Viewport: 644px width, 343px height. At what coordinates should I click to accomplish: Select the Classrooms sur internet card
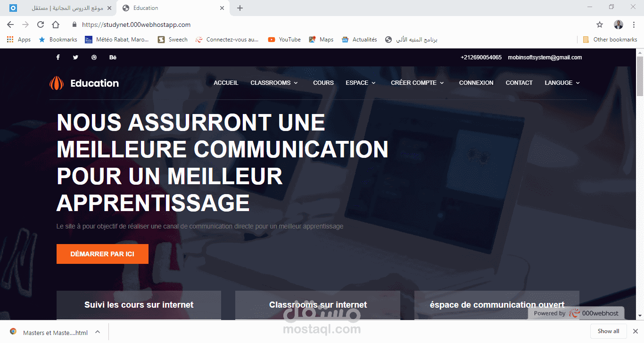click(318, 305)
